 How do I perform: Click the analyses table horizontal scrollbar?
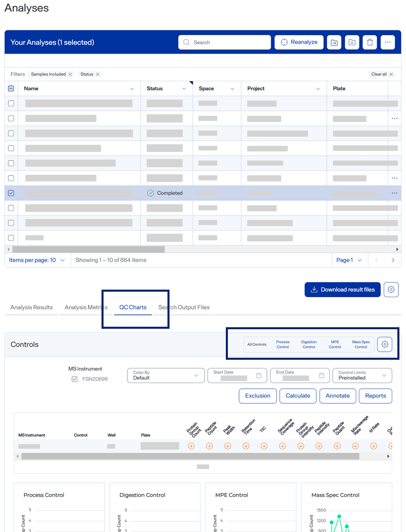(x=89, y=249)
